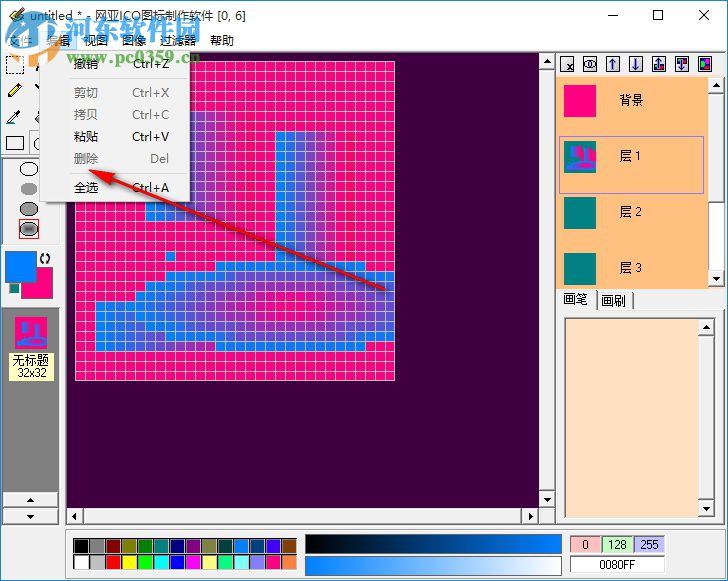Click the hex color field 0080FF
728x581 pixels.
(617, 565)
